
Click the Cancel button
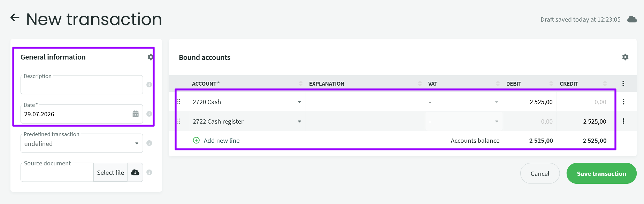coord(540,173)
